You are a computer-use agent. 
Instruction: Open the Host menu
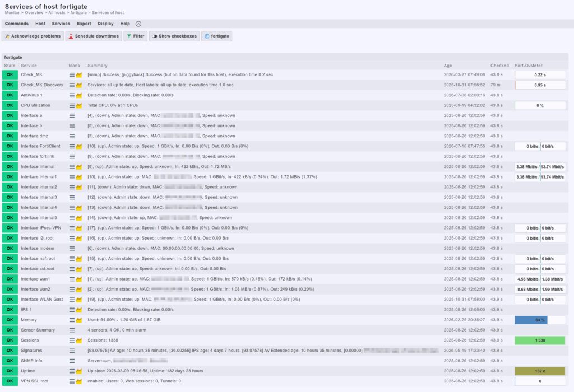(x=40, y=24)
